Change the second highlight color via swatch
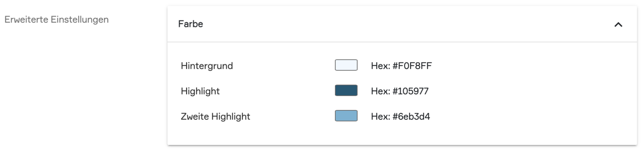 [346, 116]
